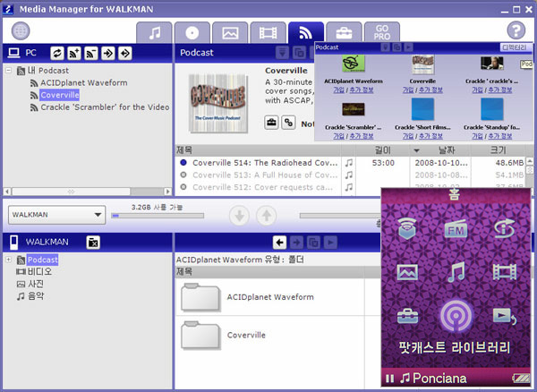
Task: Tap the wireless broadcast icon on WALKMAN
Action: 407,228
